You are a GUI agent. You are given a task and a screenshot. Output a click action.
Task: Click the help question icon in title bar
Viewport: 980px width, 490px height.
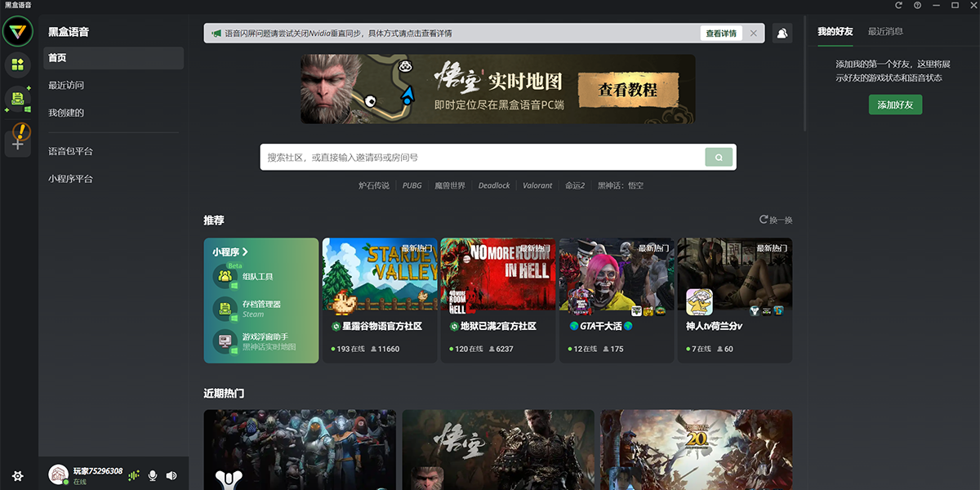tap(917, 5)
